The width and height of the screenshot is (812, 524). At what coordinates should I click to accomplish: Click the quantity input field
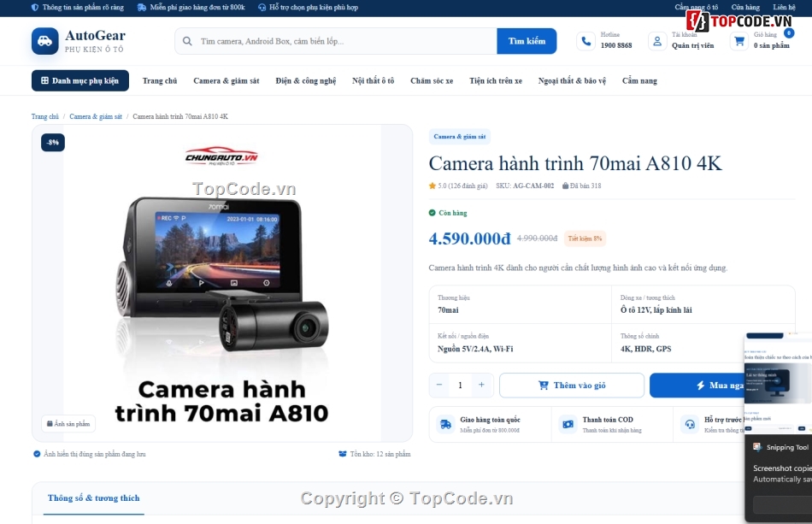click(x=460, y=385)
